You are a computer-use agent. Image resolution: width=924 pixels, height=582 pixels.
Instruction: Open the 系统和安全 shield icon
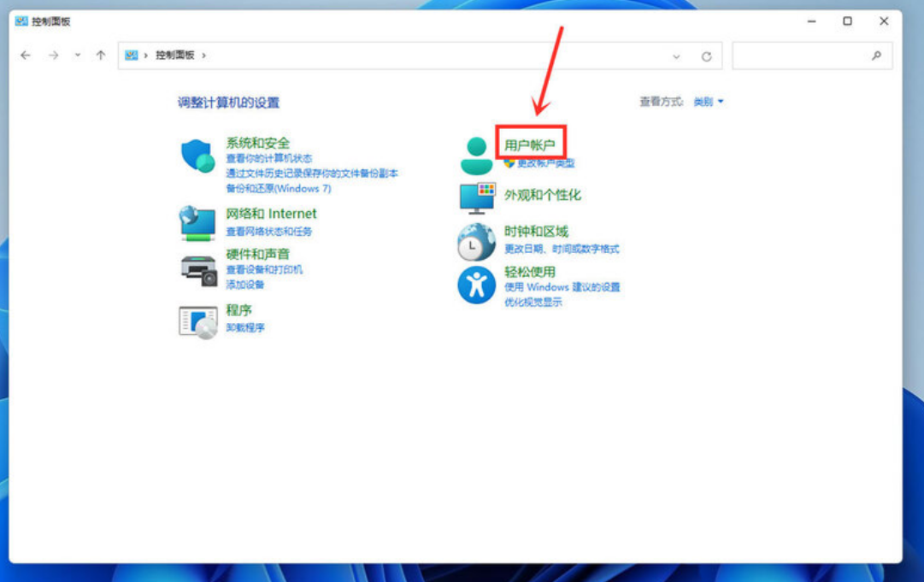[x=197, y=156]
